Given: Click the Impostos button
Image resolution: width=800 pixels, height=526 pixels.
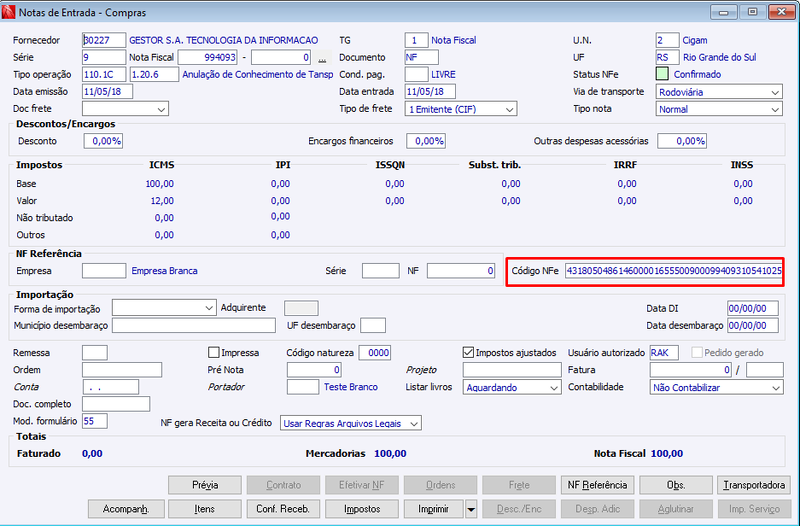Looking at the screenshot, I should [x=362, y=509].
